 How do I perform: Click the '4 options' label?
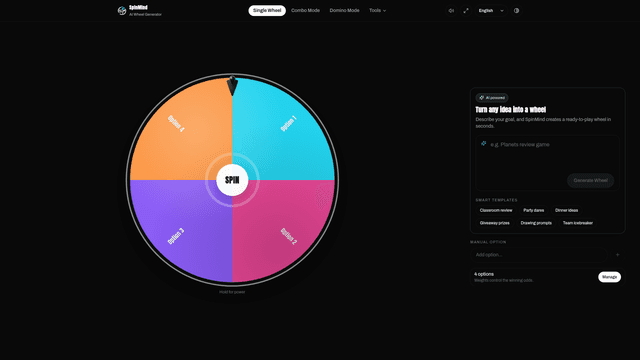pyautogui.click(x=484, y=274)
